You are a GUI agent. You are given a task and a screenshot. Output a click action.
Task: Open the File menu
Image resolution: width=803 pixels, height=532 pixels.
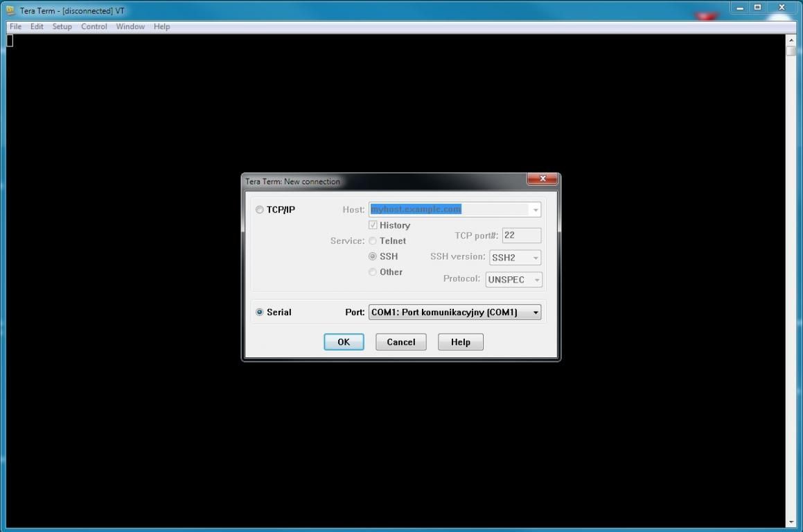(15, 26)
